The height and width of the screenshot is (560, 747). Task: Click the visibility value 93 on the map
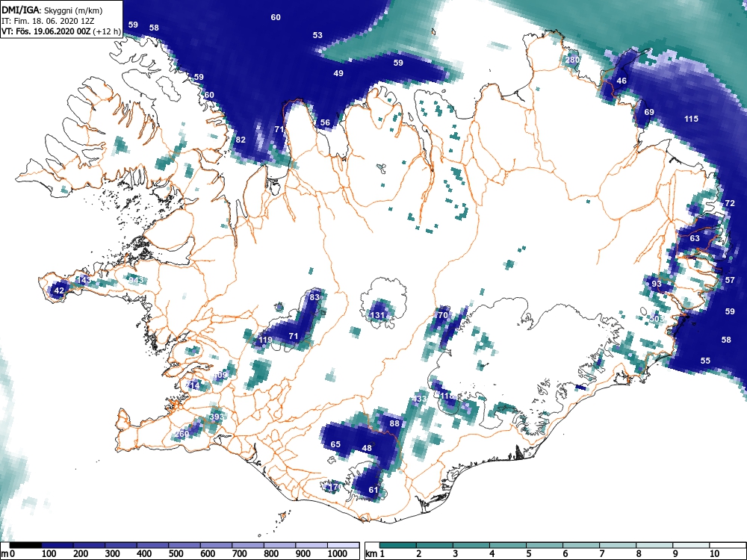pos(657,284)
